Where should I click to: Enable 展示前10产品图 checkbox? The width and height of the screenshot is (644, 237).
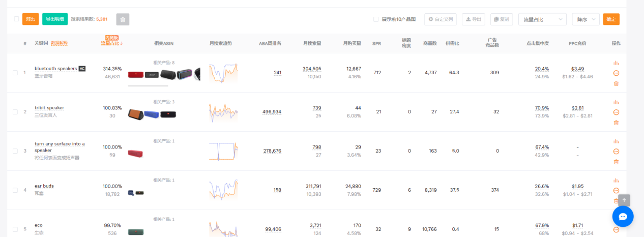coord(376,19)
